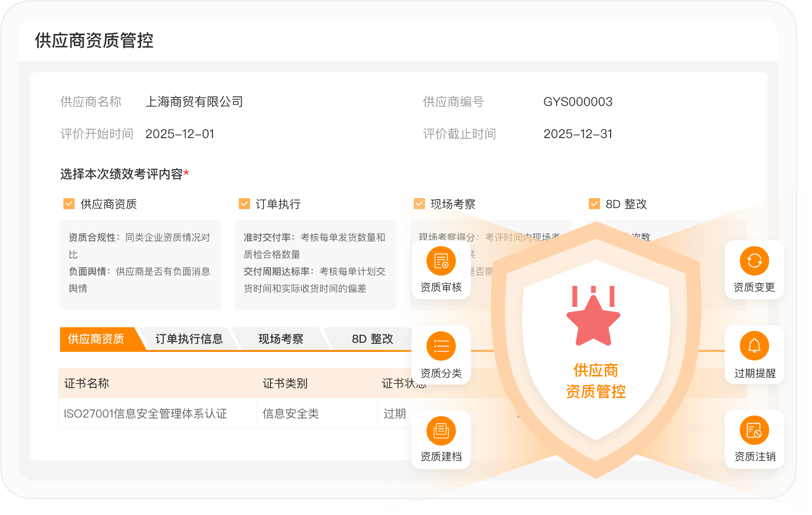The image size is (812, 515).
Task: Uncheck the 供应商资质 checkbox
Action: coord(69,204)
